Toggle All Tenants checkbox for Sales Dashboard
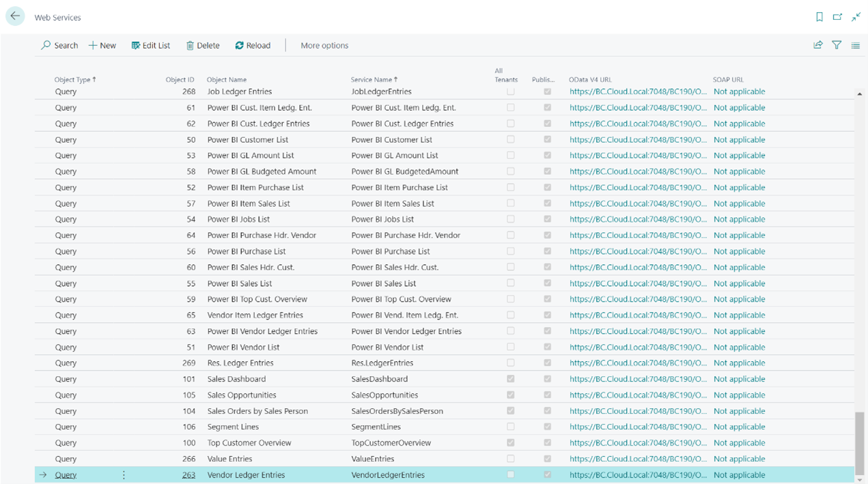 pos(510,379)
